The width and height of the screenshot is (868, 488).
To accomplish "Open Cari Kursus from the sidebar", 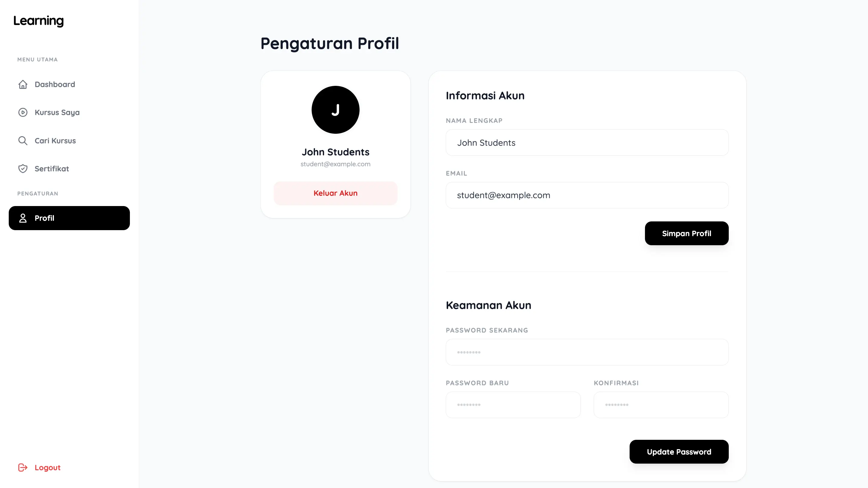I will (x=55, y=140).
